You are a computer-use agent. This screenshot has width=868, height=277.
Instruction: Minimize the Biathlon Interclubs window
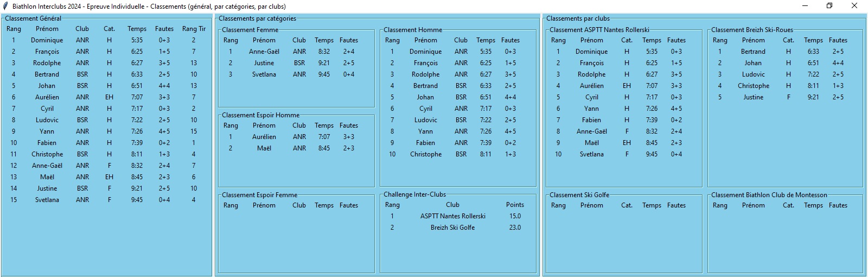[x=805, y=6]
